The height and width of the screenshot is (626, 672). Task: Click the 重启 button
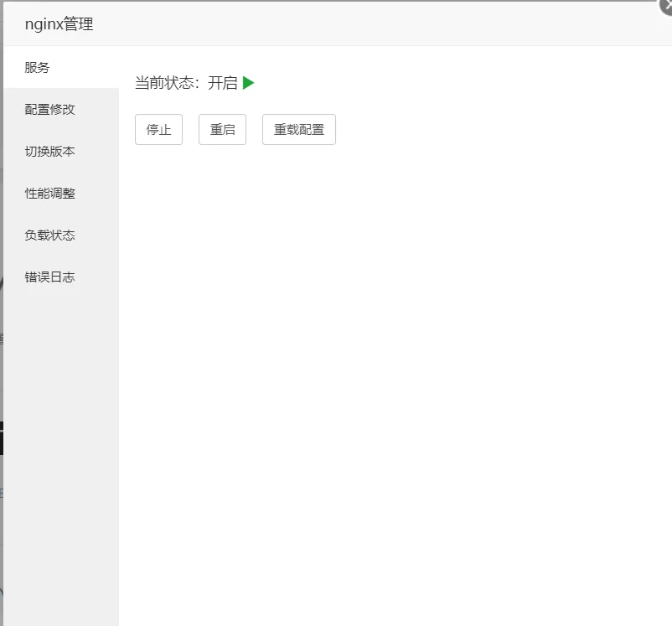222,130
